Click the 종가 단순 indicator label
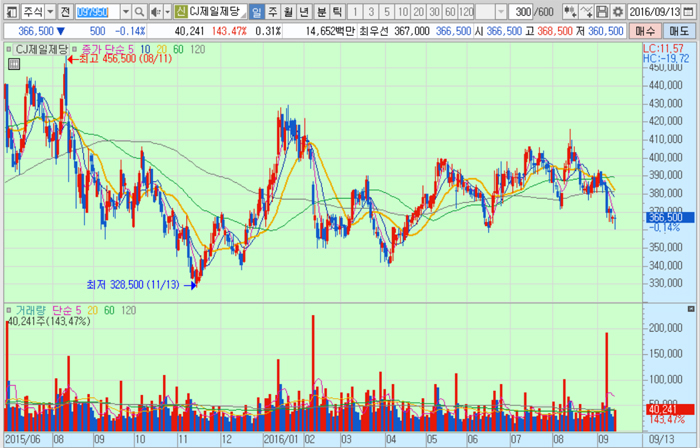Image resolution: width=700 pixels, height=448 pixels. pyautogui.click(x=102, y=50)
